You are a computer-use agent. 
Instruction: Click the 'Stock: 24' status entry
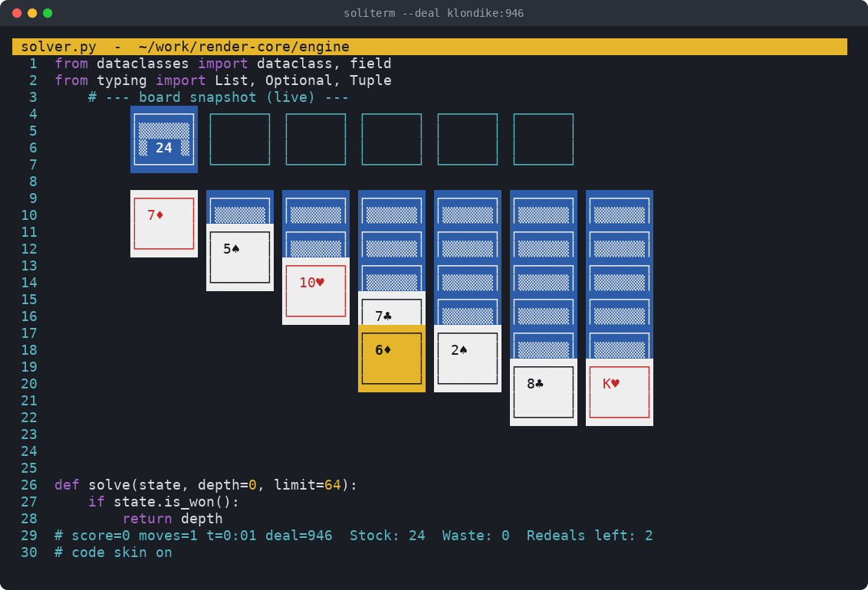pos(387,536)
